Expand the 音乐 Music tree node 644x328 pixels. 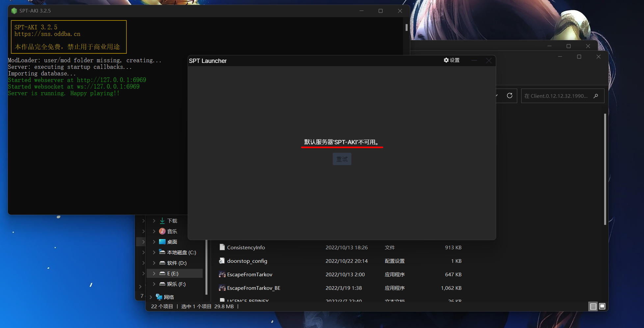pos(154,231)
